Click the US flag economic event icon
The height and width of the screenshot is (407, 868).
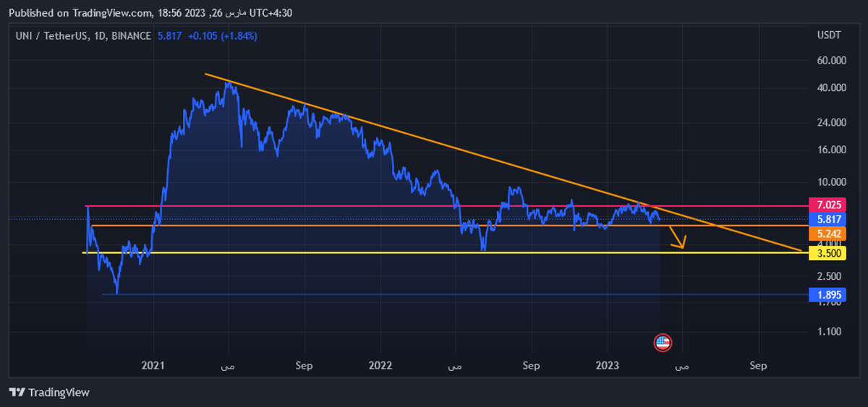coord(663,343)
